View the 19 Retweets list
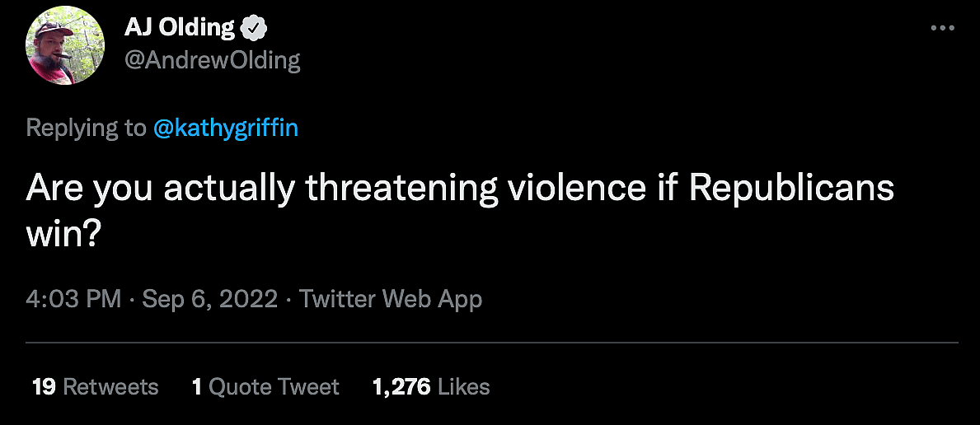 click(95, 386)
